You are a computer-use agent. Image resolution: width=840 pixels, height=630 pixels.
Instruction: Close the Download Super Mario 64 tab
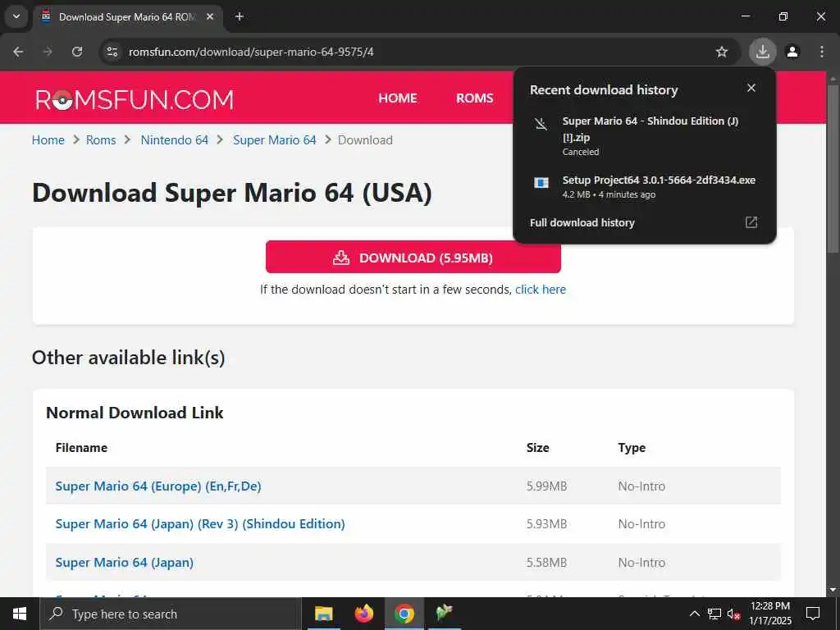point(210,16)
